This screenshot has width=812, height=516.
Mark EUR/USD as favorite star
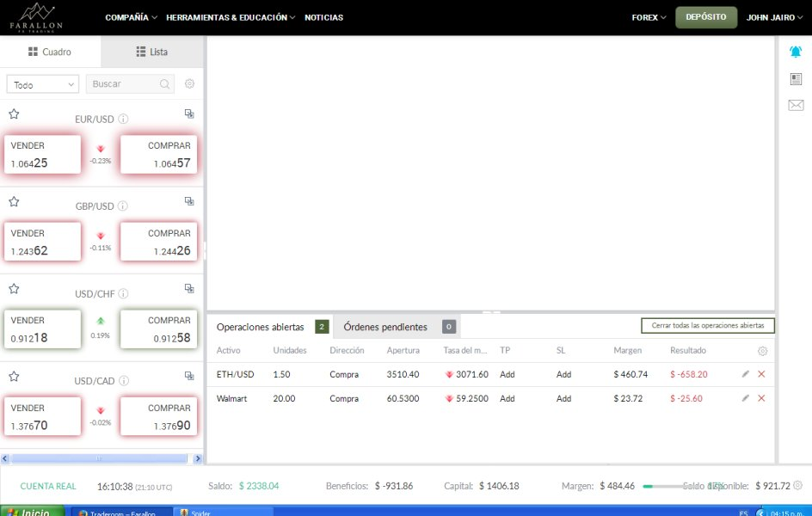pos(14,114)
